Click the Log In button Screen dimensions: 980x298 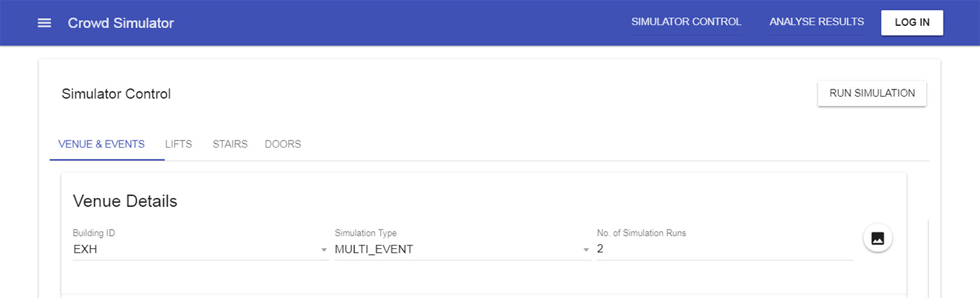pyautogui.click(x=912, y=22)
